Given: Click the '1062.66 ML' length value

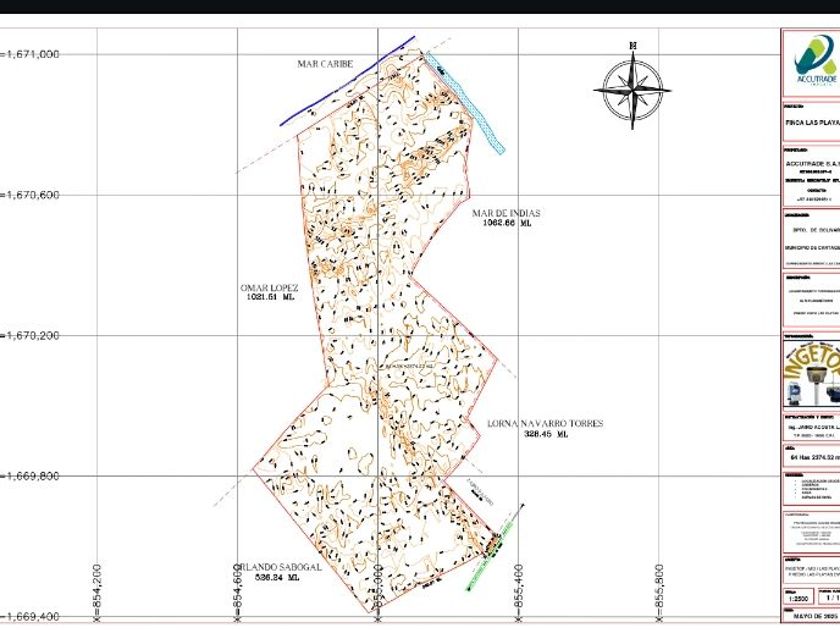Looking at the screenshot, I should (x=507, y=223).
